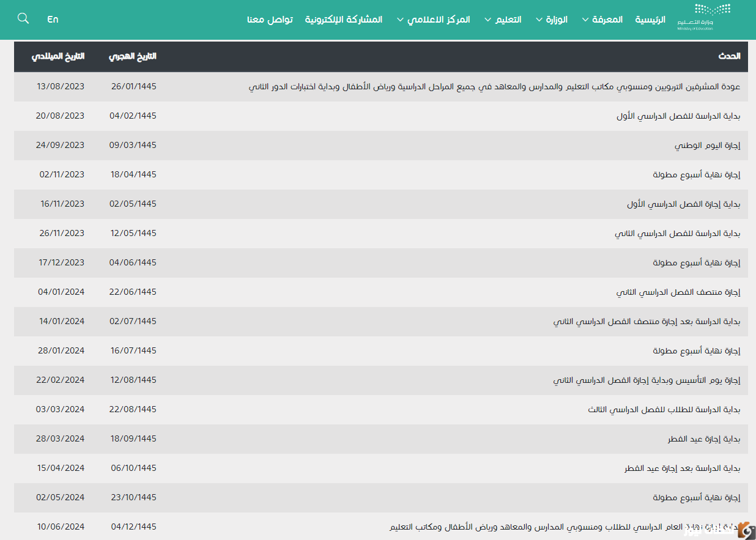756x540 pixels.
Task: Open the المركز الاعلامي dropdown
Action: (433, 19)
